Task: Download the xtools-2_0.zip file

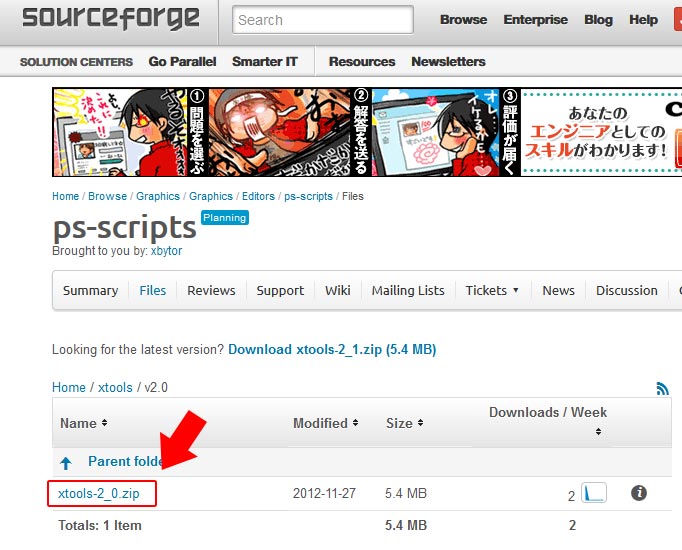Action: pos(99,493)
